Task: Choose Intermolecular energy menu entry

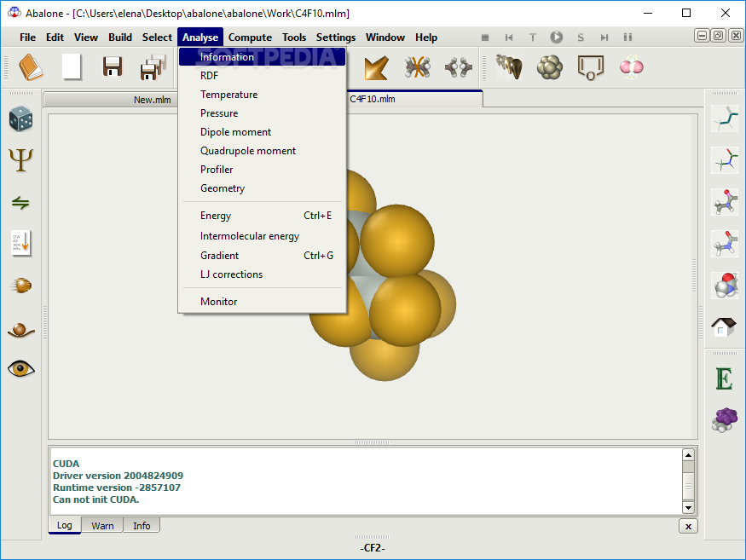Action: coord(262,236)
